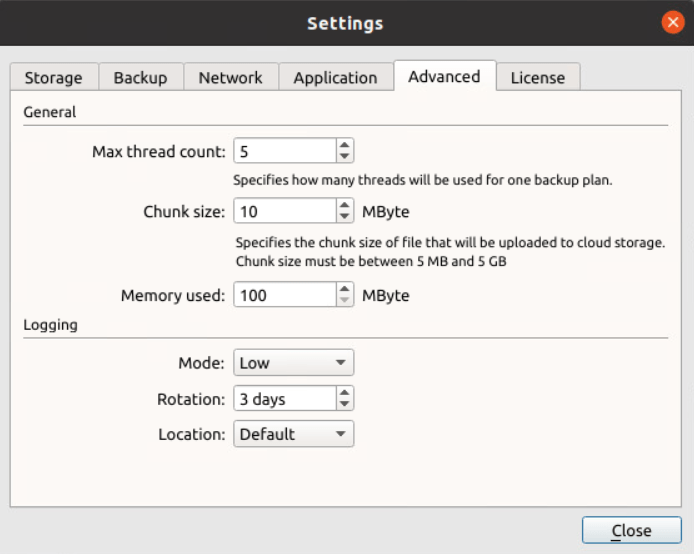
Task: Click the 'Chunk size:' label
Action: click(x=184, y=212)
